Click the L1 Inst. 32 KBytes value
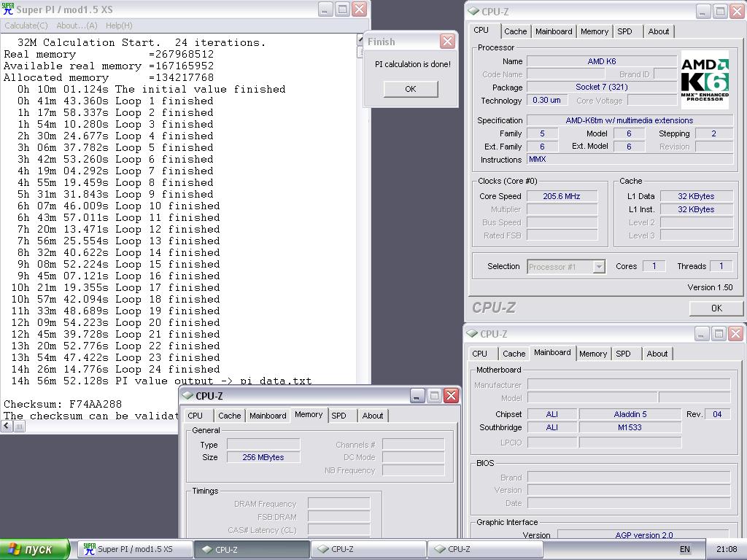The image size is (747, 560). click(x=696, y=209)
